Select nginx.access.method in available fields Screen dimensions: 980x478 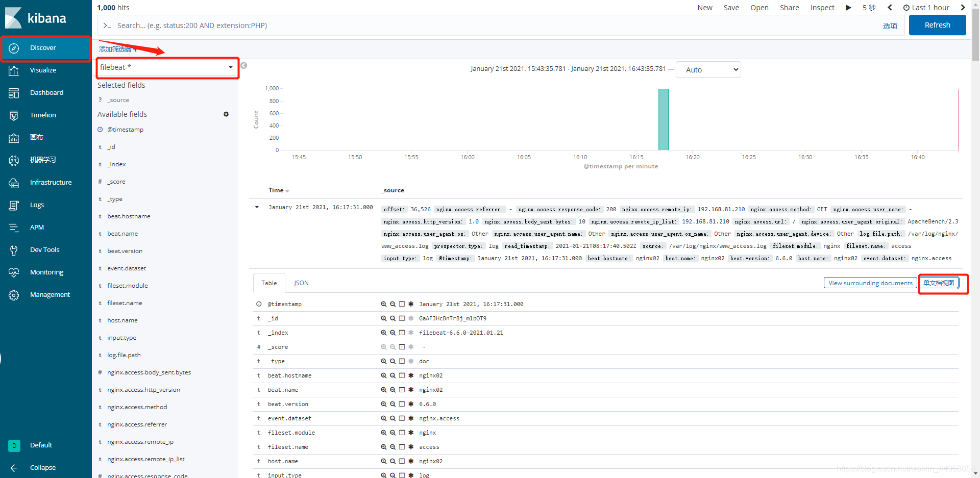(137, 407)
